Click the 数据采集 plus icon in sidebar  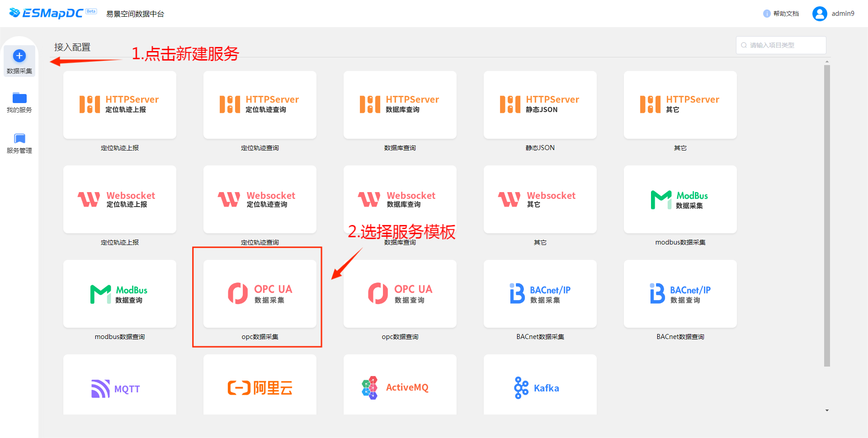(19, 56)
